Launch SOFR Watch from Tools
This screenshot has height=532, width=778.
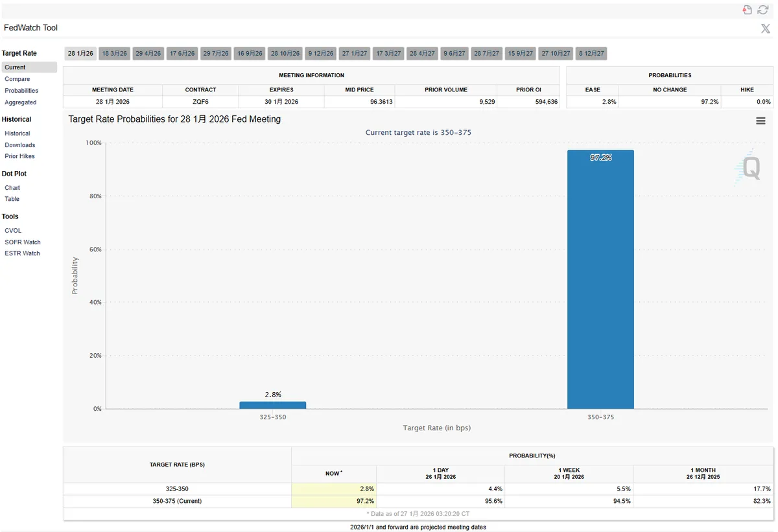[23, 242]
